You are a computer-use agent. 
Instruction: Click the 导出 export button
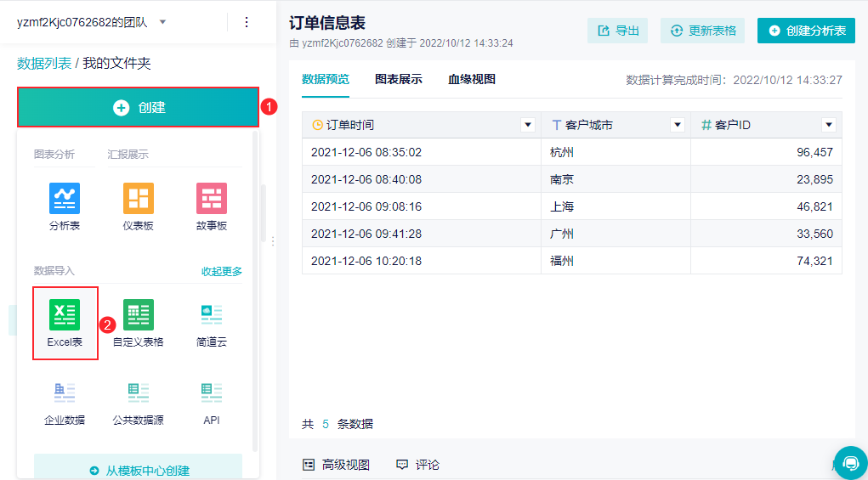[617, 31]
